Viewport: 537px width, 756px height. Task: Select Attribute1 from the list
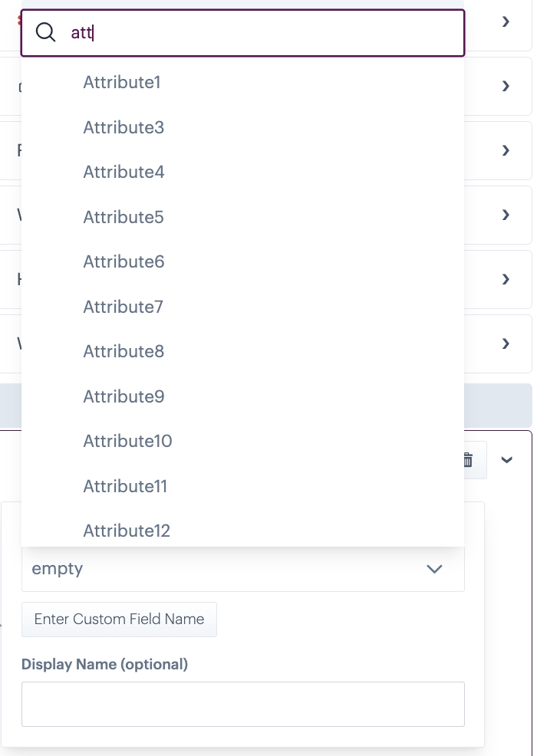coord(122,82)
